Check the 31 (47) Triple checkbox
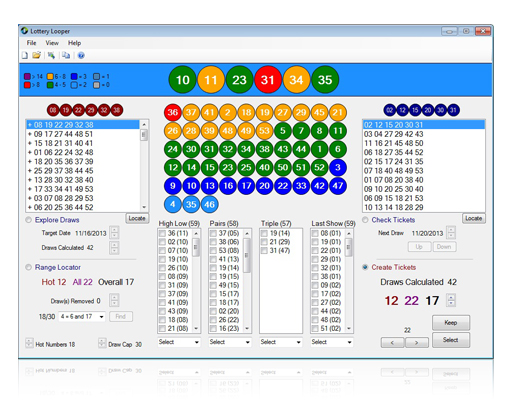The image size is (511, 400). tap(264, 251)
